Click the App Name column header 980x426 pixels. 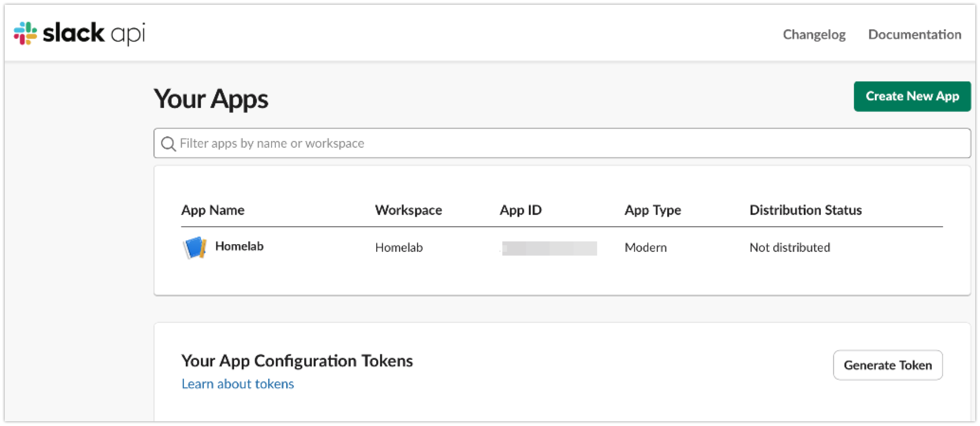(213, 210)
